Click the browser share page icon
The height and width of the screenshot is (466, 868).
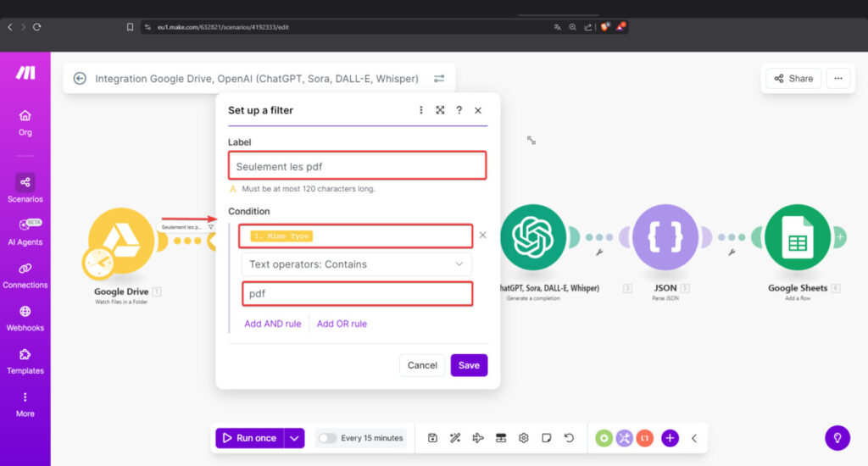tap(588, 27)
